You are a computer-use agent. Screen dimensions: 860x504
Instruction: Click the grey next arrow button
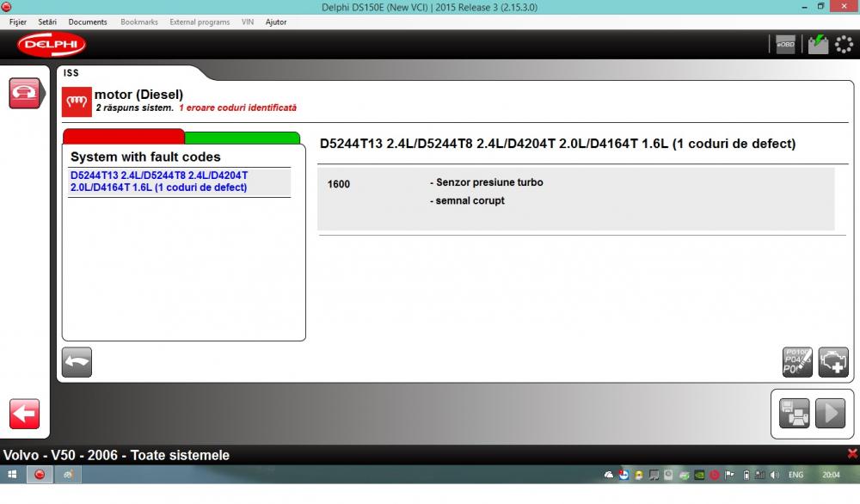pyautogui.click(x=831, y=413)
